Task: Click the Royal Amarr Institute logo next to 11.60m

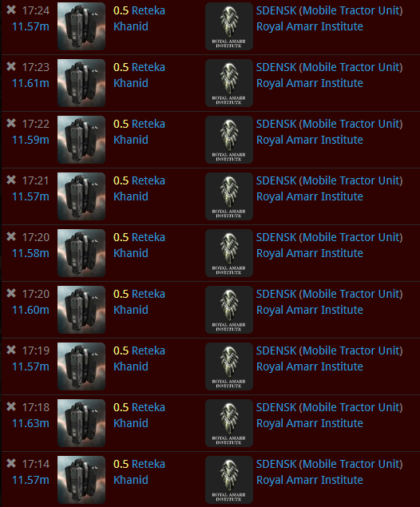Action: (229, 310)
